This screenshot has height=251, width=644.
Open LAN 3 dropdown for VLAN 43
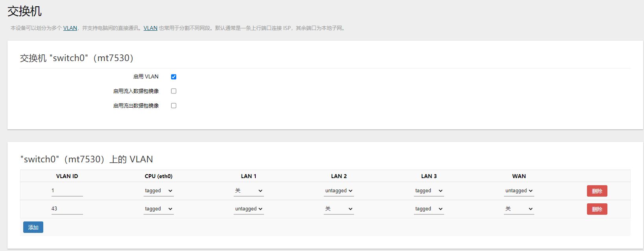(x=429, y=209)
